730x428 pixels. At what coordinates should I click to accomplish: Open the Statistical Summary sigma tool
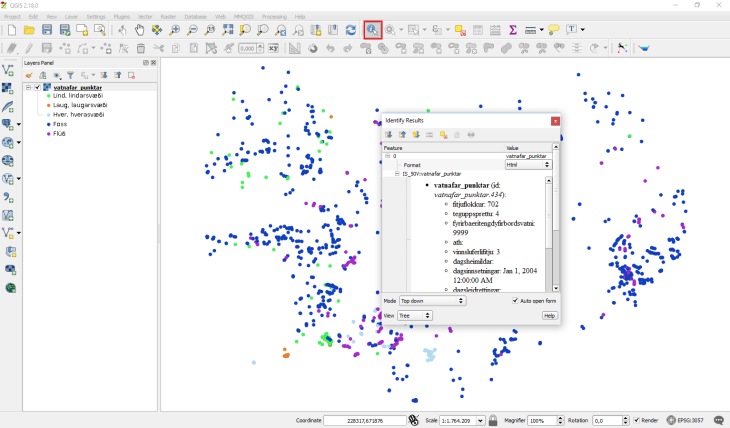(513, 30)
